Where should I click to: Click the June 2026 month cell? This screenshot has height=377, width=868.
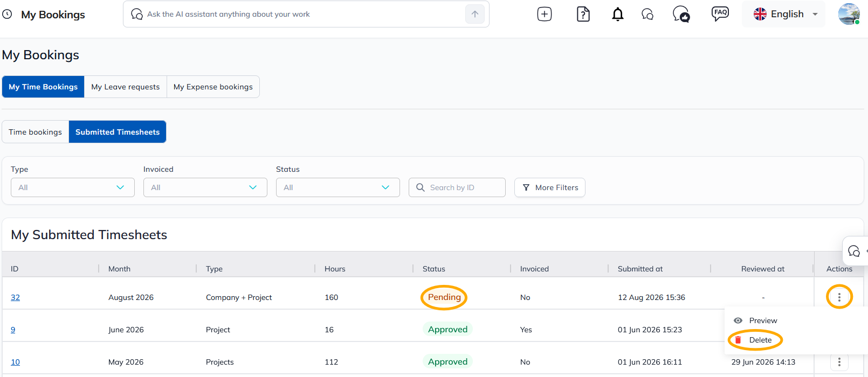click(126, 330)
